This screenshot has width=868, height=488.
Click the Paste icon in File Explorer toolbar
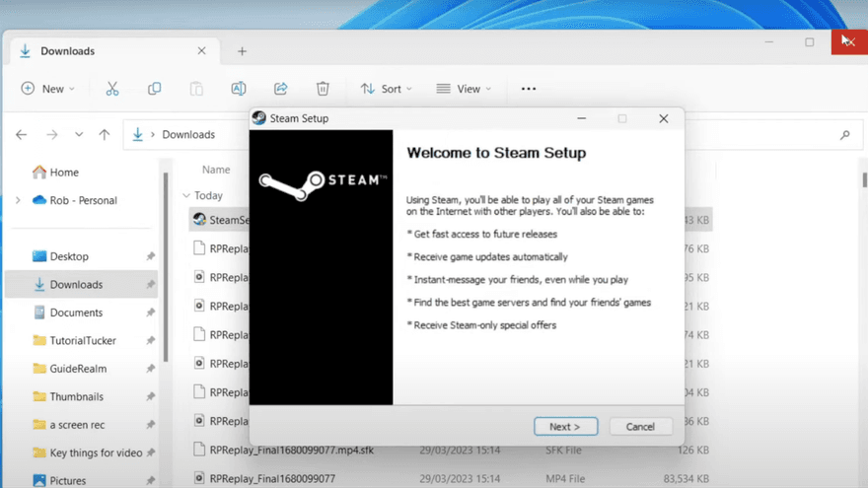pyautogui.click(x=196, y=89)
